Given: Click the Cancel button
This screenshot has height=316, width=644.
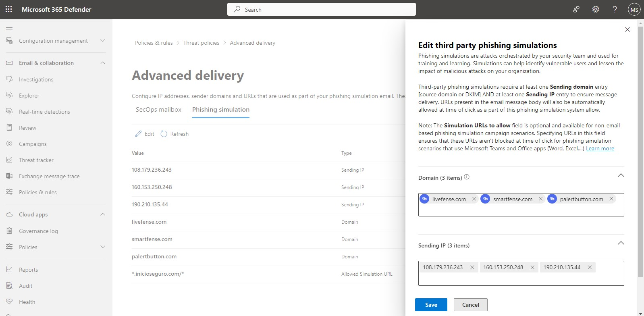Looking at the screenshot, I should (x=471, y=305).
